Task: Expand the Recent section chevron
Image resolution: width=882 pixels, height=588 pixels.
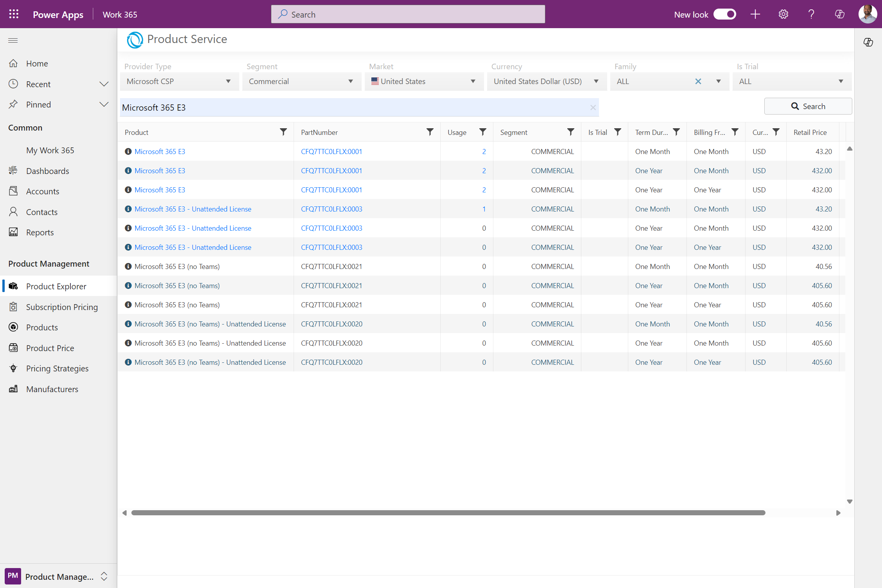Action: [104, 84]
